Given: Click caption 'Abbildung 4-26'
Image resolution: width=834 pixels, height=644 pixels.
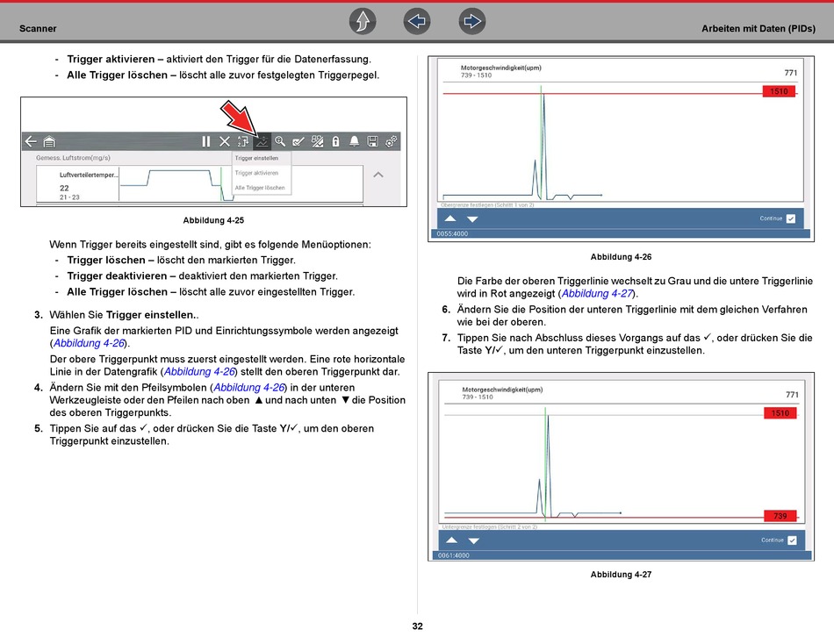Looking at the screenshot, I should [x=621, y=257].
